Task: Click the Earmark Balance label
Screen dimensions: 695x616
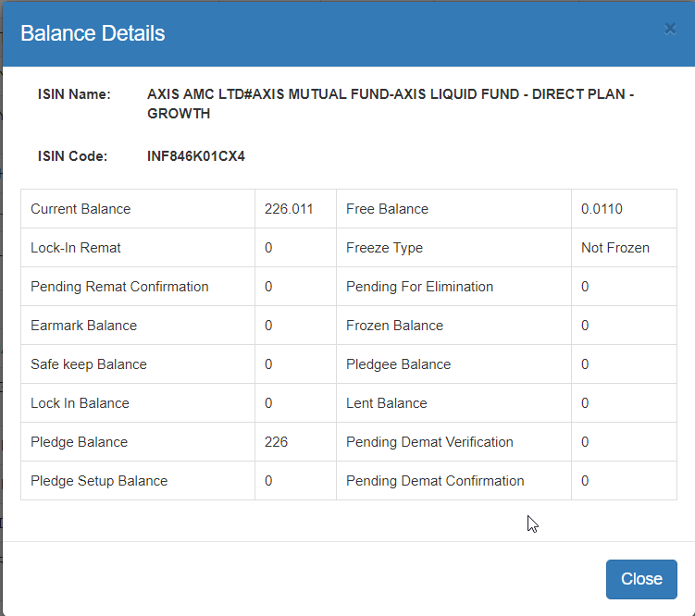Action: [84, 326]
